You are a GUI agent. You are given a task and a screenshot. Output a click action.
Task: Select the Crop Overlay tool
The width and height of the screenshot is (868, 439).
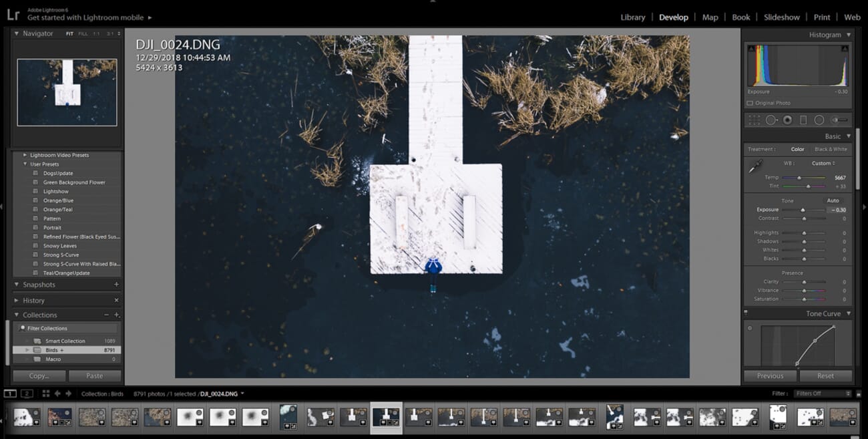pos(754,120)
